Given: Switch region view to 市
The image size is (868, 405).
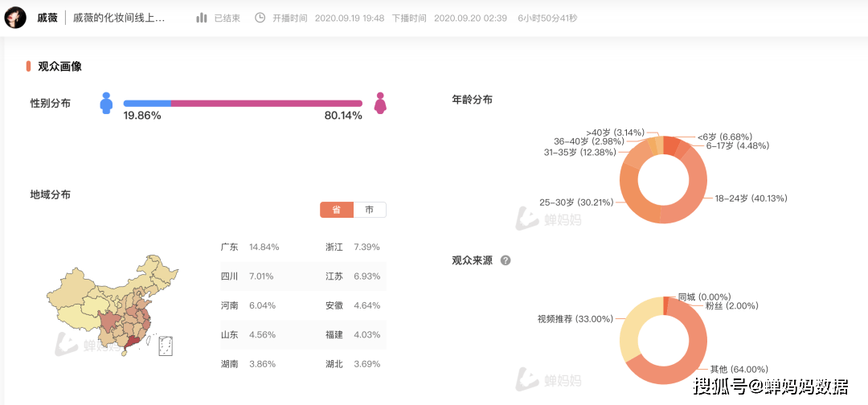Looking at the screenshot, I should tap(369, 211).
